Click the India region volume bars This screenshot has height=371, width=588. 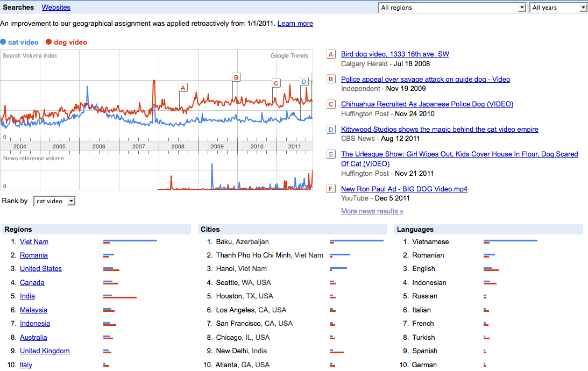click(119, 296)
